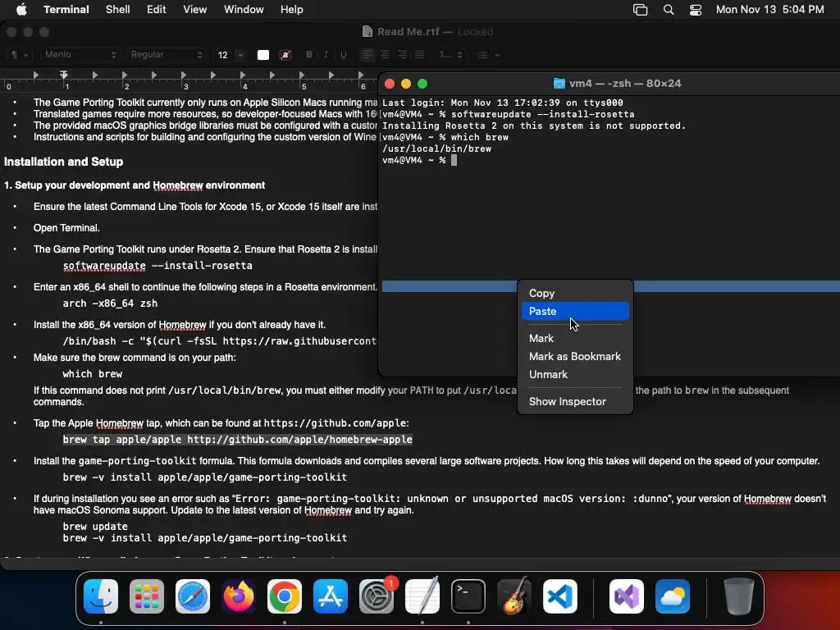This screenshot has height=630, width=840.
Task: Open paragraph styles dropdown in TextEdit
Action: (x=19, y=55)
